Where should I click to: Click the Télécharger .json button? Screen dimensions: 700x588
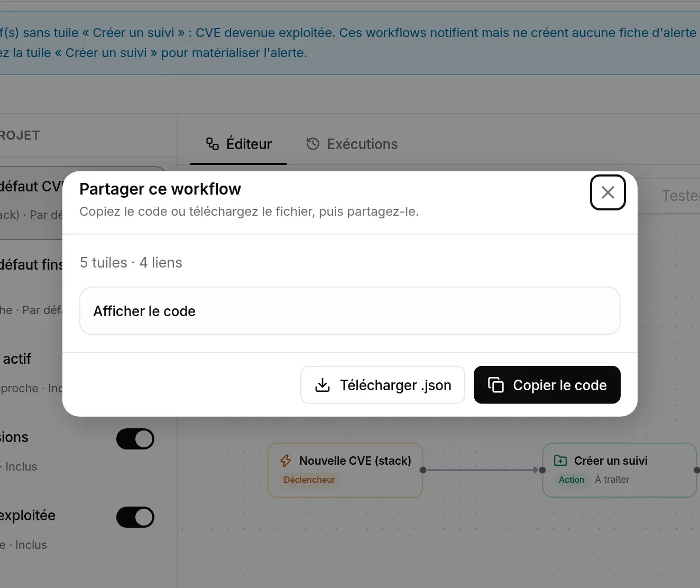click(x=383, y=385)
